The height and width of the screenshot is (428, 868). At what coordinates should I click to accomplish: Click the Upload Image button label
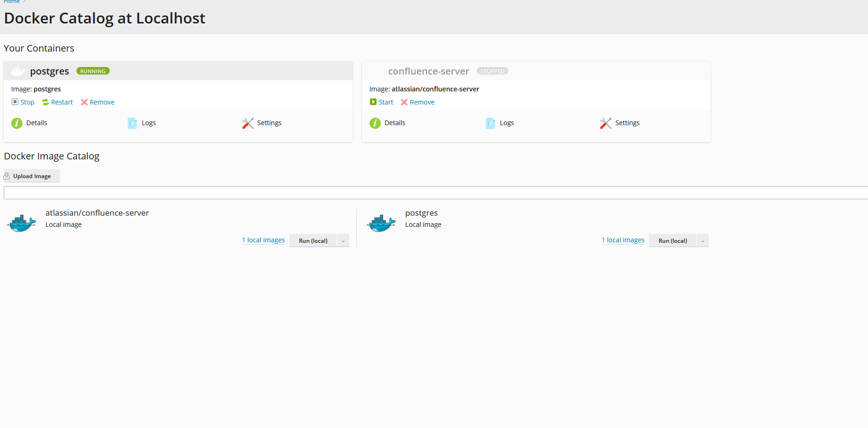(x=32, y=176)
